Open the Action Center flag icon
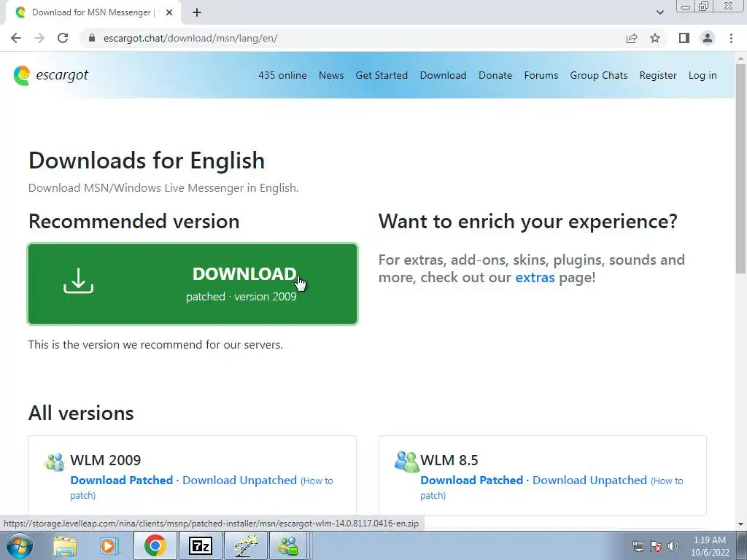 (x=656, y=545)
